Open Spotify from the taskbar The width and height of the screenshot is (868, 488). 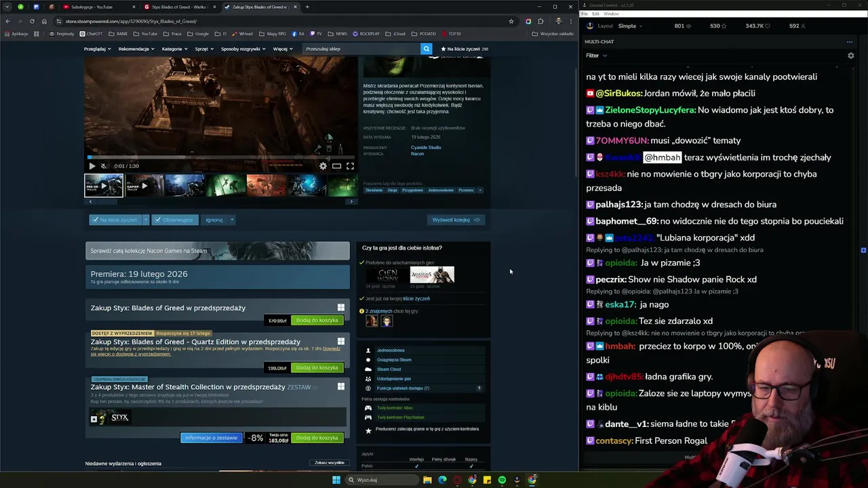(502, 480)
